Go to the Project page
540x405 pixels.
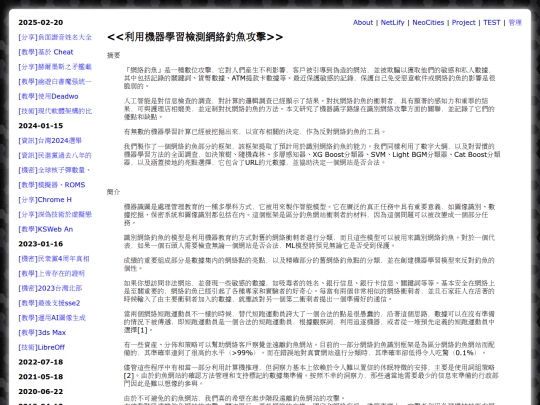pyautogui.click(x=464, y=22)
